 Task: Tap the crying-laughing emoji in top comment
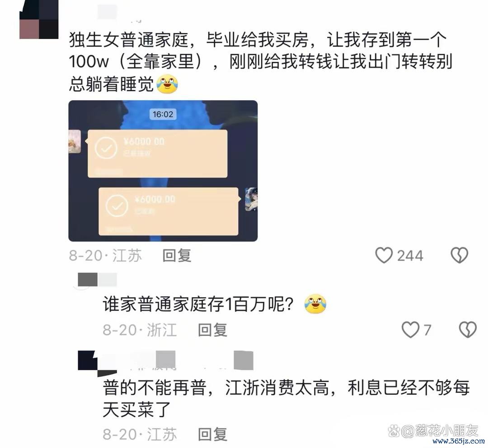(x=167, y=84)
